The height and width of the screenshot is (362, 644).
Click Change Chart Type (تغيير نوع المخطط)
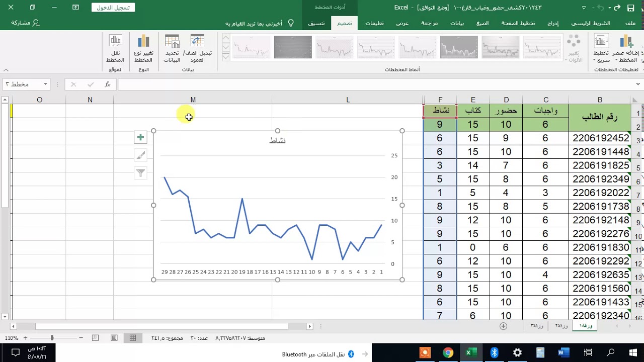[143, 48]
